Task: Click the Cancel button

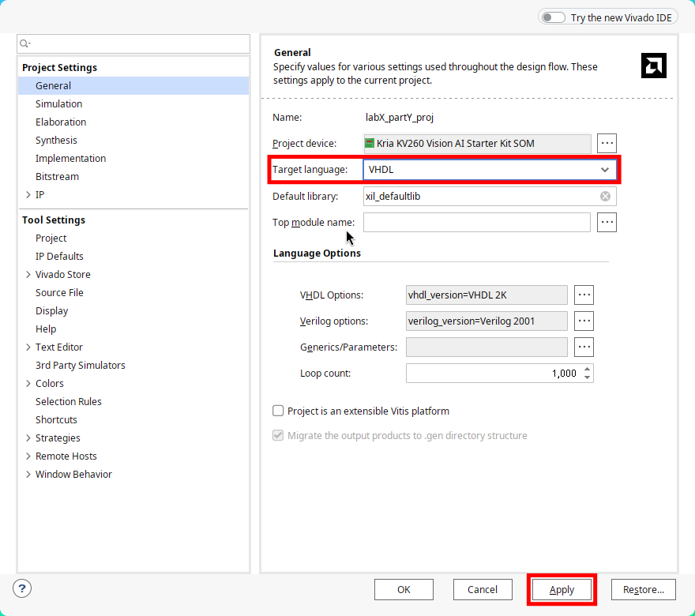Action: (483, 589)
